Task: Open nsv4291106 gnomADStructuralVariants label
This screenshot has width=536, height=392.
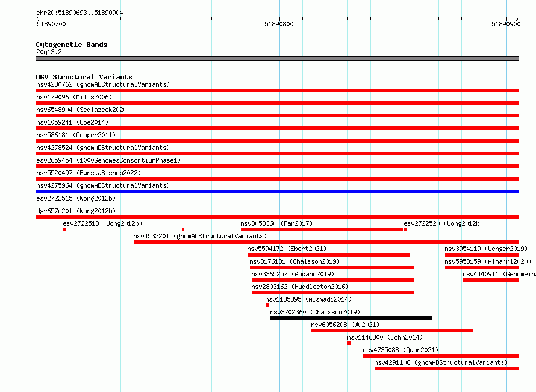Action: coord(441,362)
